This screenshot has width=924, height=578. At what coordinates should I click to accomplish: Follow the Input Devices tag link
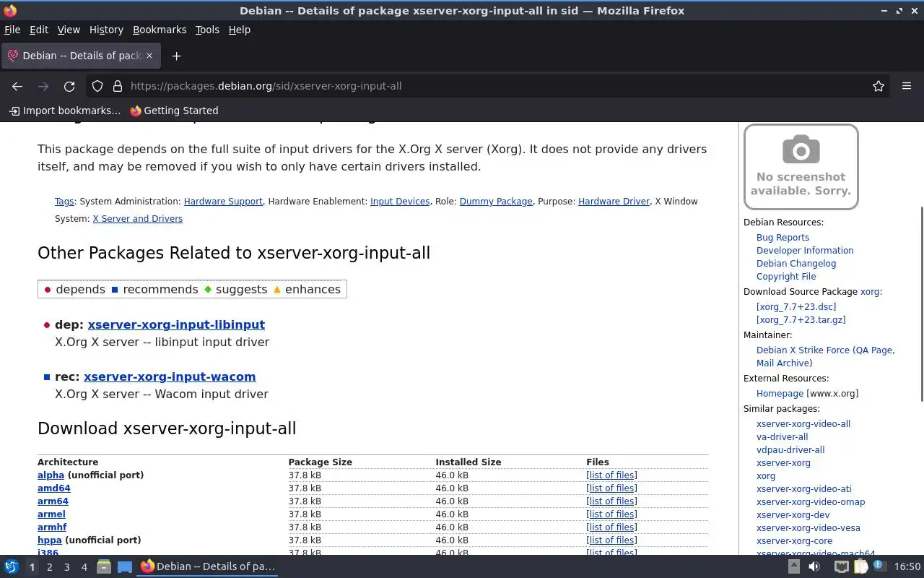click(x=400, y=202)
